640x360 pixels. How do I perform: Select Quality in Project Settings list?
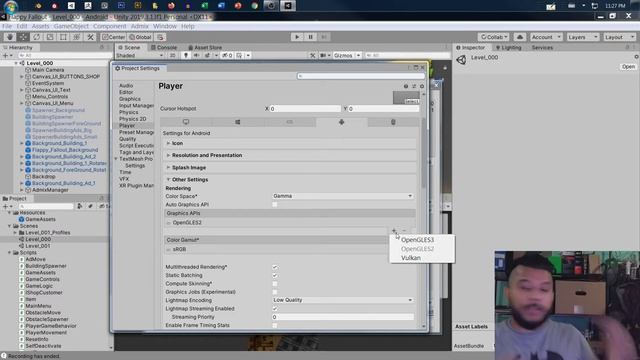(127, 139)
